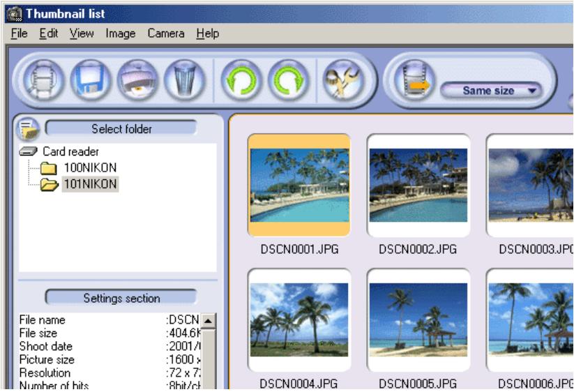Click the Resolution row in settings
The height and width of the screenshot is (392, 574).
(x=109, y=372)
